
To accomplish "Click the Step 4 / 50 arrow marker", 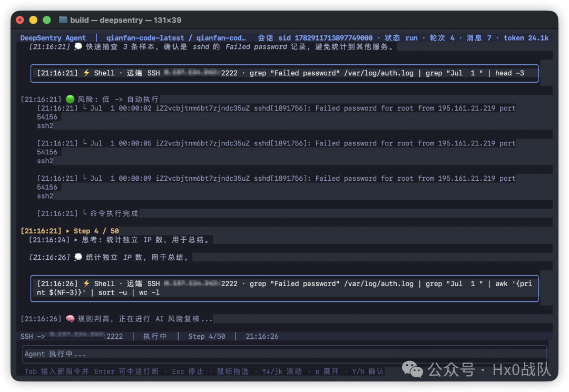I will coord(67,231).
